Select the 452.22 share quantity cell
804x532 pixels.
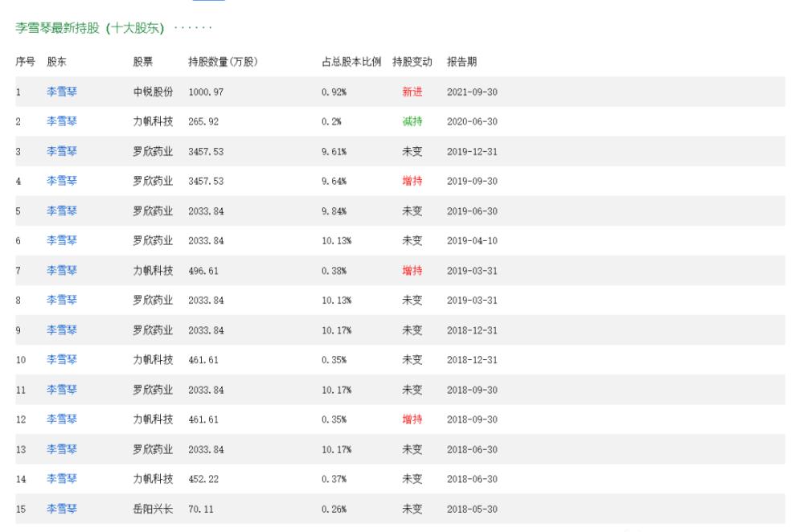(203, 480)
